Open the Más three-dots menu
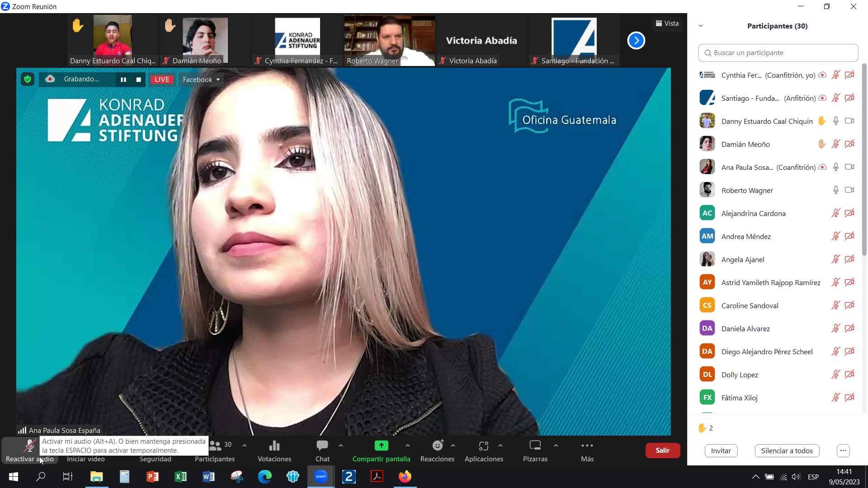The height and width of the screenshot is (488, 868). [x=587, y=446]
